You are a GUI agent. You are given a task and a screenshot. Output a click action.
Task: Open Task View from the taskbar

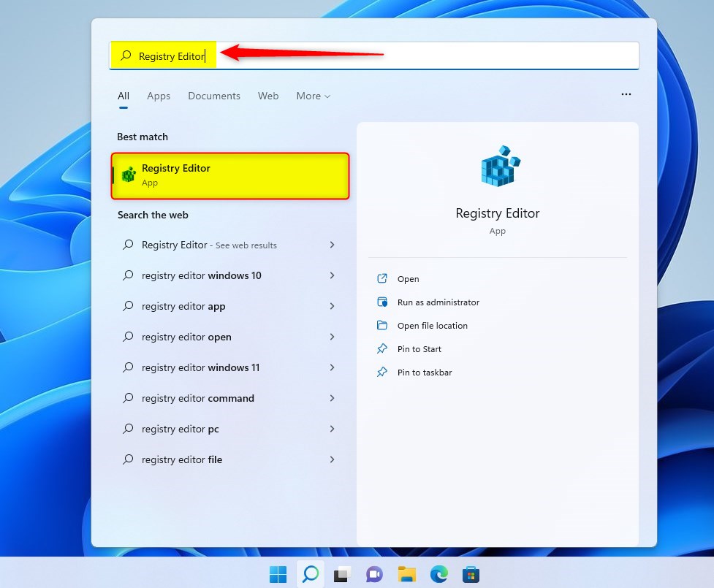tap(343, 574)
